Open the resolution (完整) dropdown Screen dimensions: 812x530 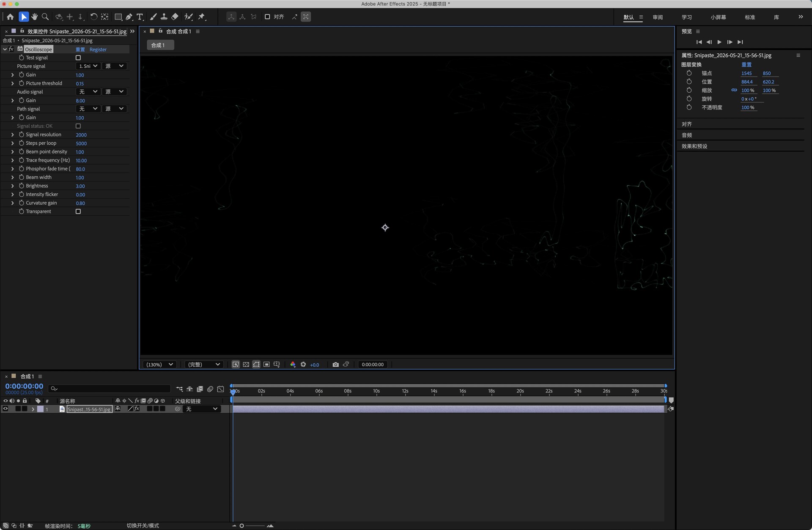[204, 364]
